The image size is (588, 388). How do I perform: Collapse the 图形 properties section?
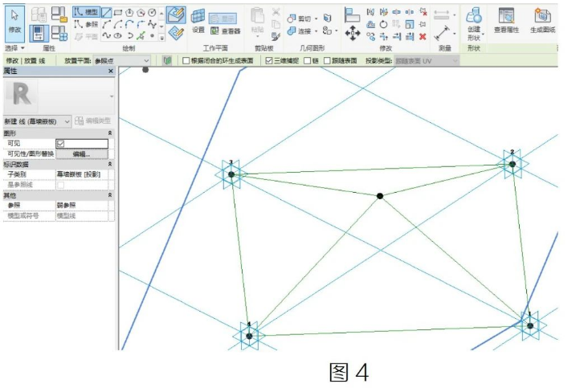tap(110, 133)
